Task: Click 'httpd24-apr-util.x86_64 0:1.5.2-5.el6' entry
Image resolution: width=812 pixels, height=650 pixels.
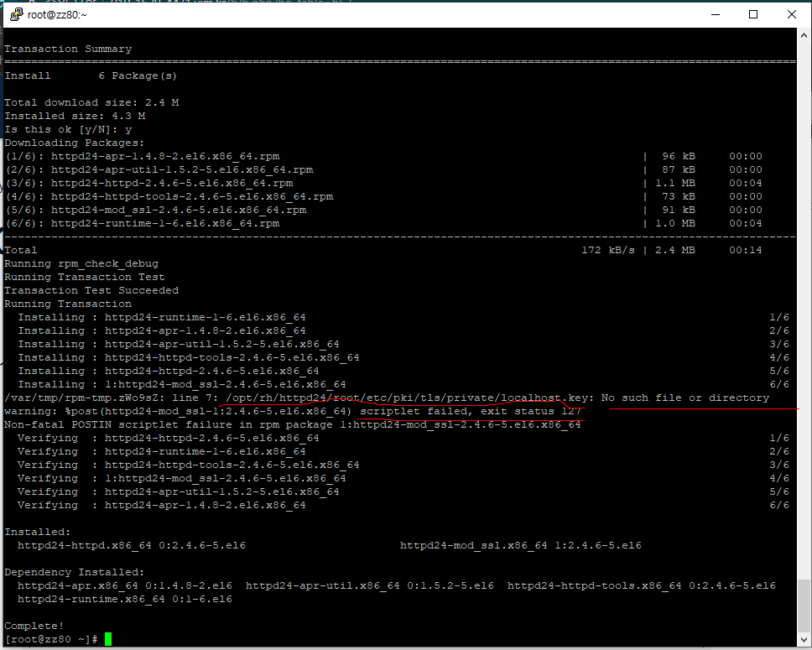Action: [x=370, y=585]
